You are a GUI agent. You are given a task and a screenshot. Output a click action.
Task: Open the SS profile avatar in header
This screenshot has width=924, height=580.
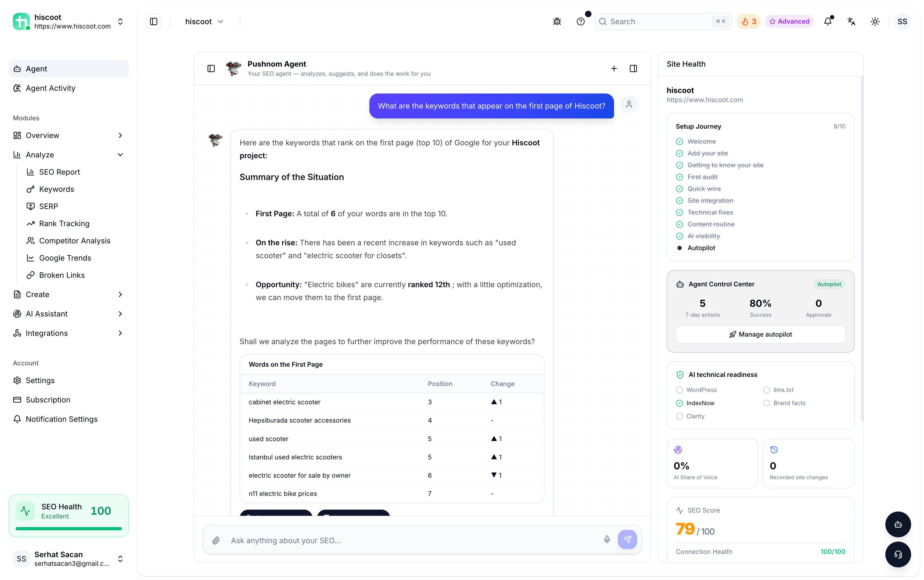coord(902,21)
